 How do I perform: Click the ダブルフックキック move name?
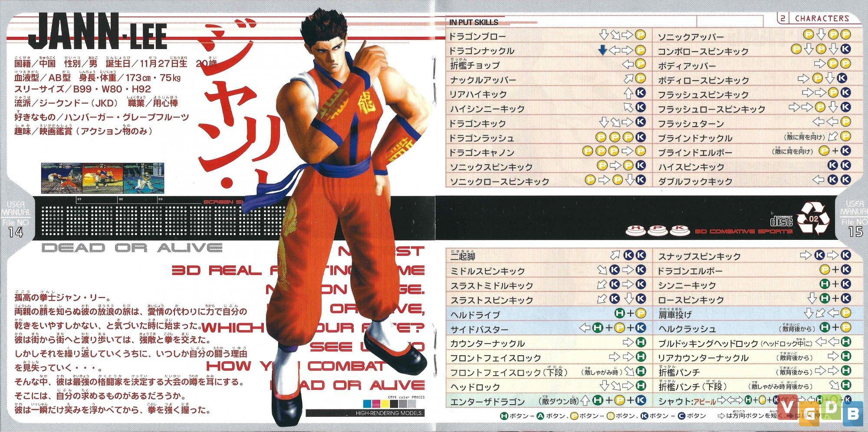(x=695, y=181)
